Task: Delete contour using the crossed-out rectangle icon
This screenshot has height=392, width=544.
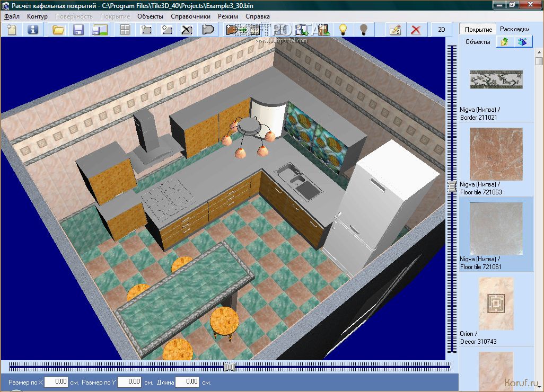Action: coord(187,30)
